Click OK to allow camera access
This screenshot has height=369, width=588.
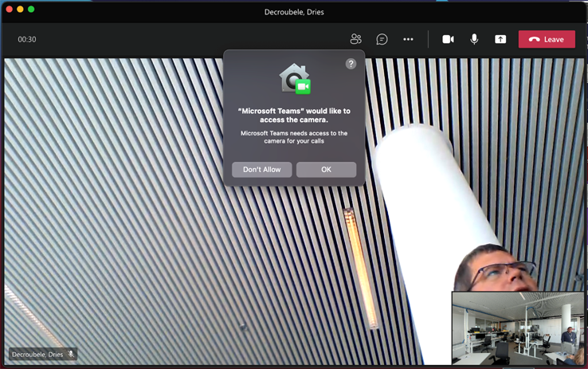326,170
